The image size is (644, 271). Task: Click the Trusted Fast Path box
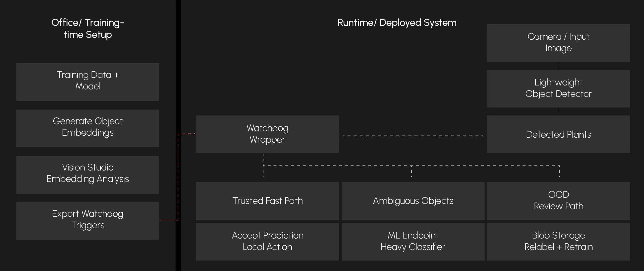tap(267, 201)
